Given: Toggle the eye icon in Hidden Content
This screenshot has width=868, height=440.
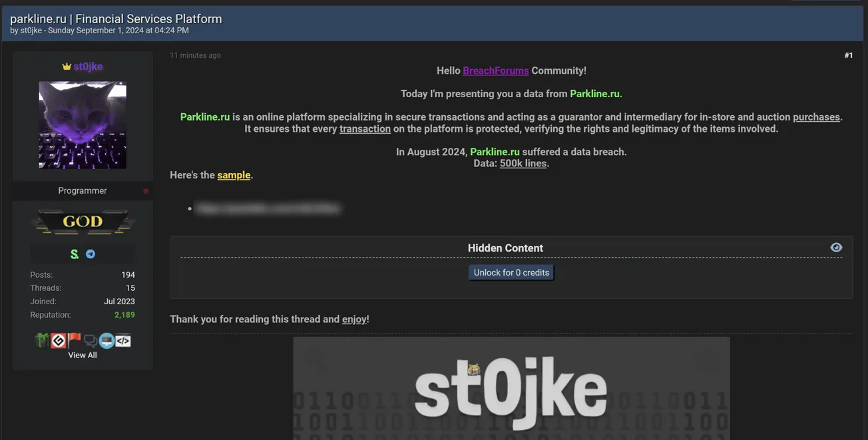Looking at the screenshot, I should point(836,248).
